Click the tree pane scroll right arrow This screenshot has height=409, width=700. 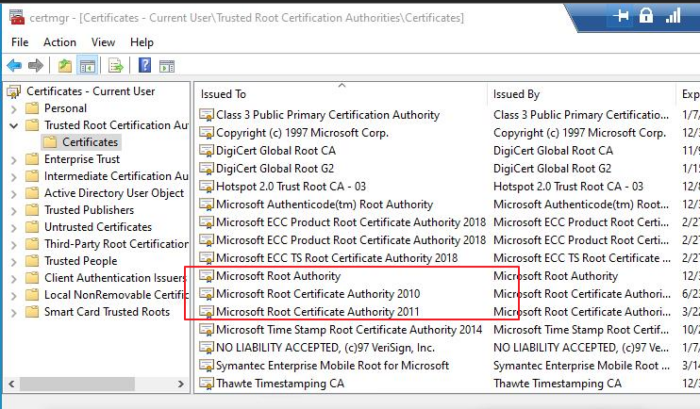181,384
